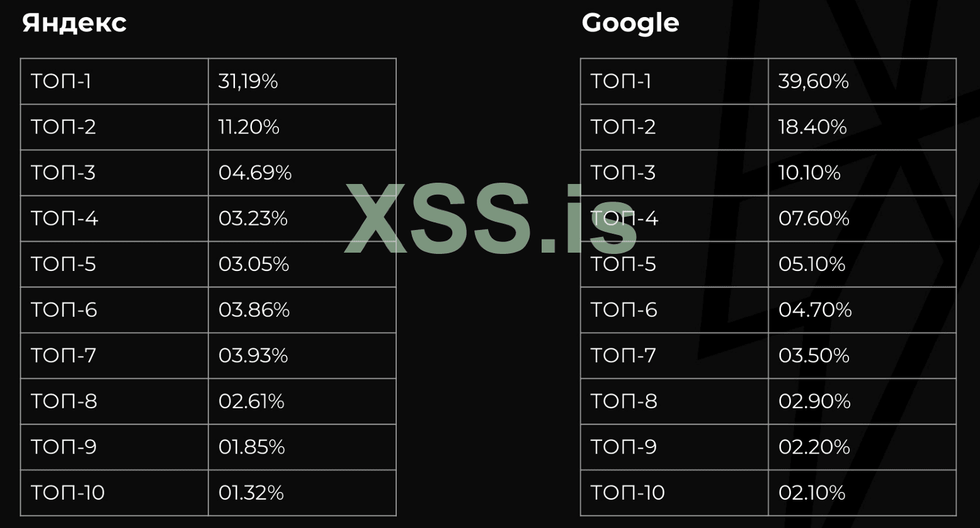Select the 03.93% value cell

click(x=253, y=356)
